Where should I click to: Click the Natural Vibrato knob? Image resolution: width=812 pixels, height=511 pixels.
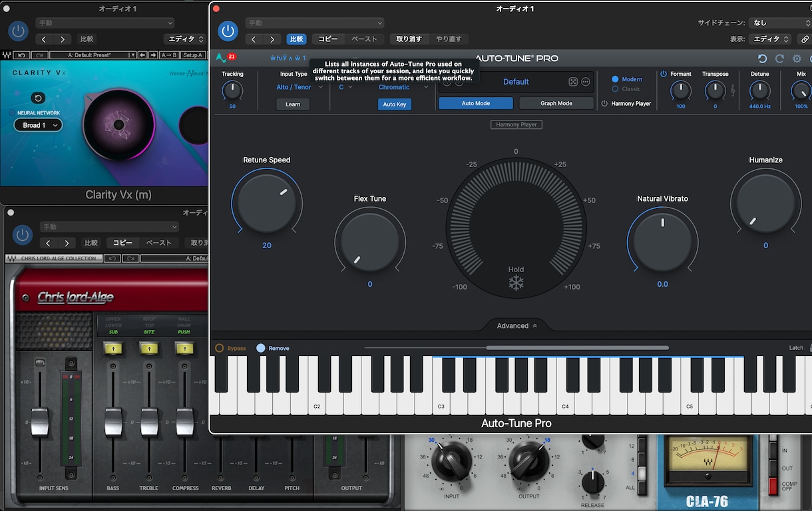pyautogui.click(x=662, y=242)
